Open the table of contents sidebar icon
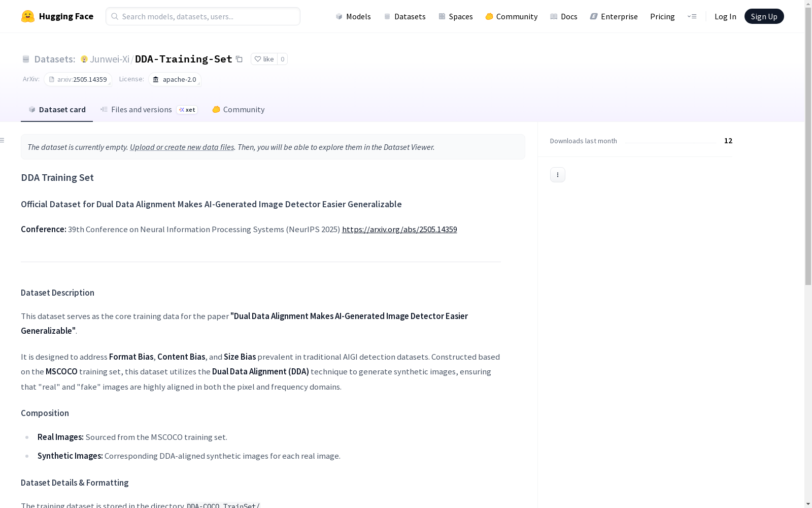Viewport: 812px width, 508px height. [x=3, y=140]
